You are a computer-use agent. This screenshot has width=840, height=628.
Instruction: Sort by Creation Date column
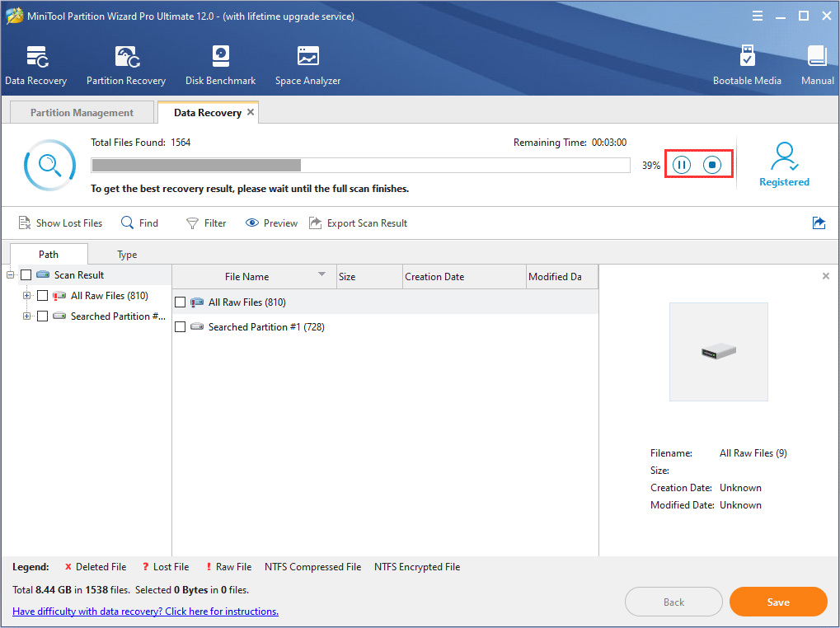pos(464,277)
